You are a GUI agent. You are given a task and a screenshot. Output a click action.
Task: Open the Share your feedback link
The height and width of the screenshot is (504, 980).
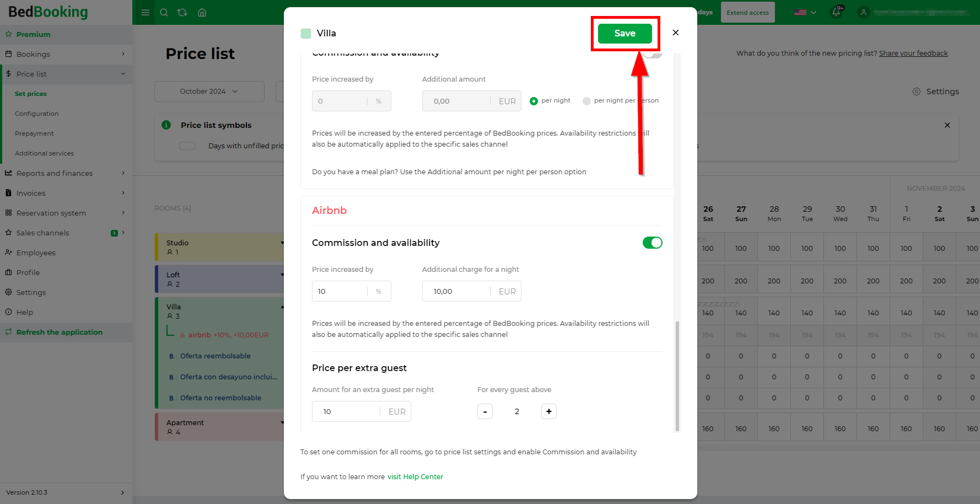913,53
